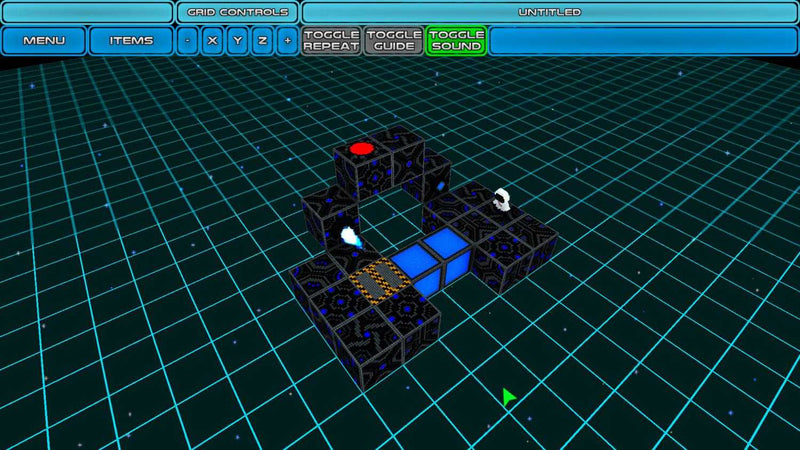
Task: Toggle Guide display
Action: 394,40
